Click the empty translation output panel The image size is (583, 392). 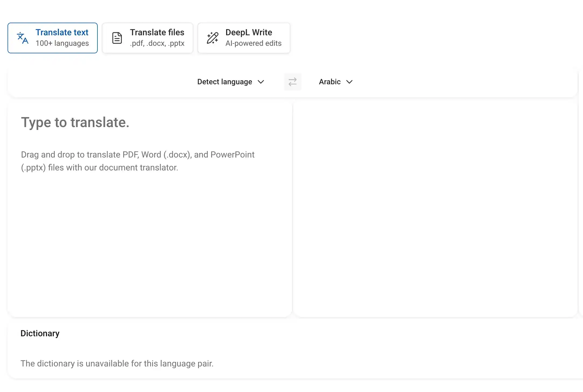pos(436,205)
